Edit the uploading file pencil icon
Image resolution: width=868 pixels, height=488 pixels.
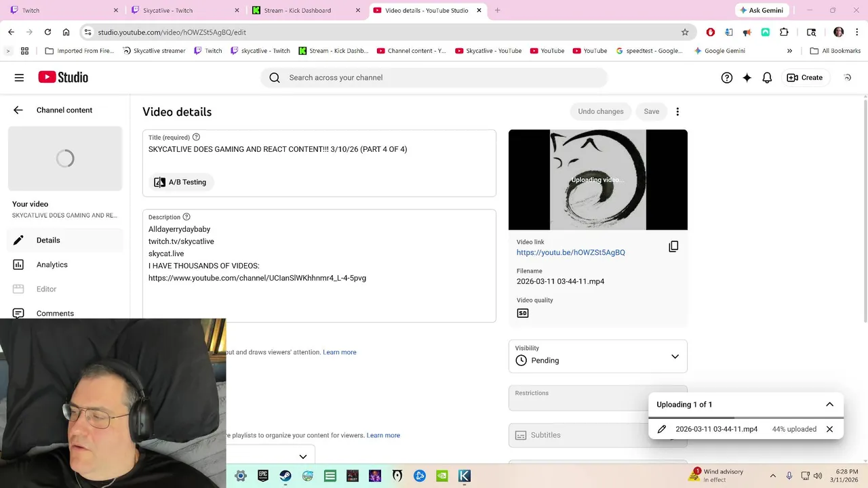pyautogui.click(x=662, y=429)
